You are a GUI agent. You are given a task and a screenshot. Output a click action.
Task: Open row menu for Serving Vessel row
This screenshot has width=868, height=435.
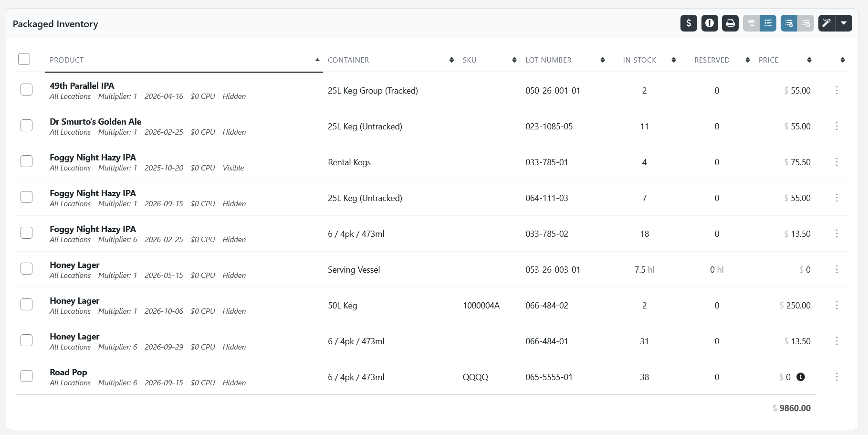click(x=837, y=269)
